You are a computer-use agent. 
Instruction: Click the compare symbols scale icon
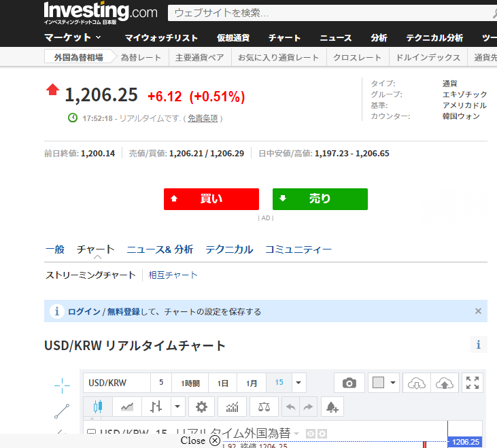(264, 407)
